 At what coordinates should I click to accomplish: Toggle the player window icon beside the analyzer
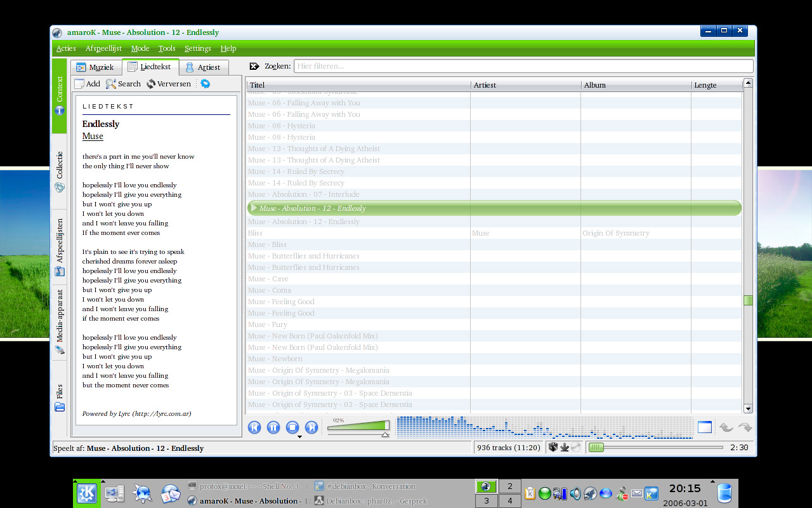[705, 427]
